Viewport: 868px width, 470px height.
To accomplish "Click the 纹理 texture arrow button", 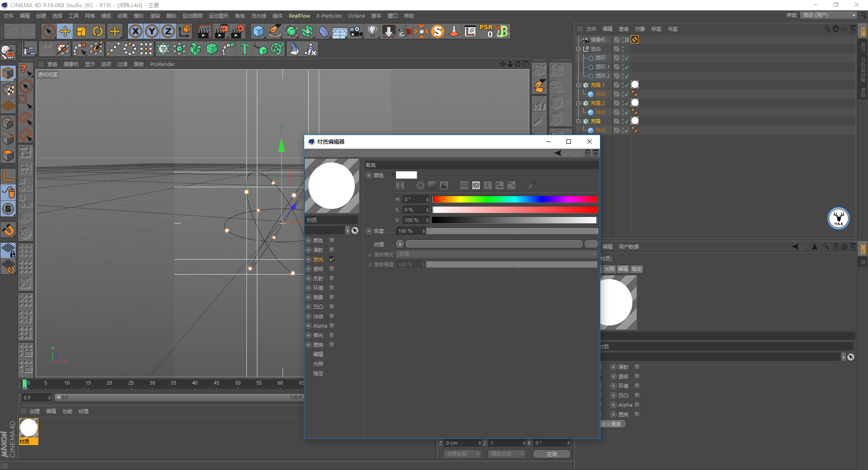I will pos(400,244).
